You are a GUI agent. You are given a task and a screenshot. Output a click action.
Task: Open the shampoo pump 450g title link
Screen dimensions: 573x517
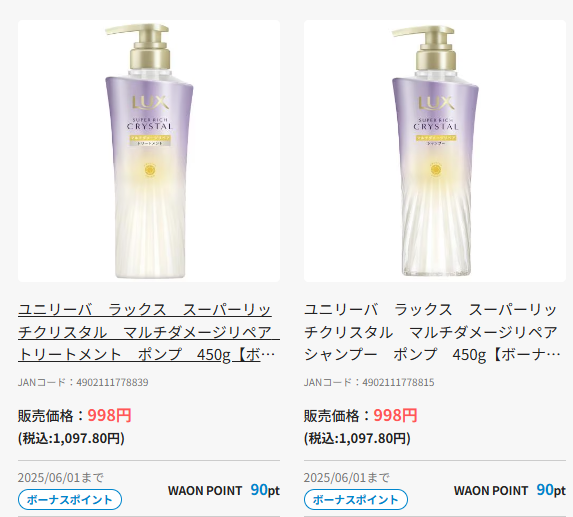coord(433,332)
